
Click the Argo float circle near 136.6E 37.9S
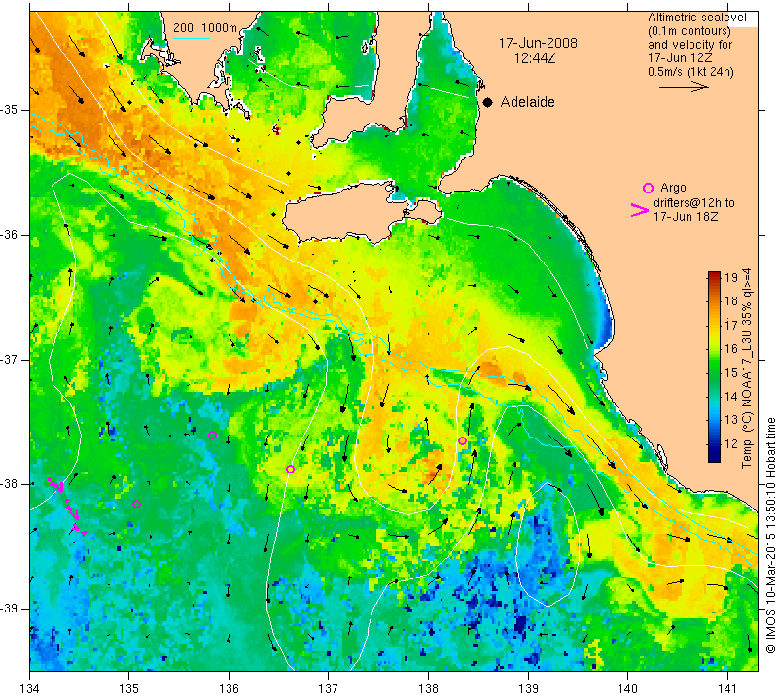pos(290,470)
